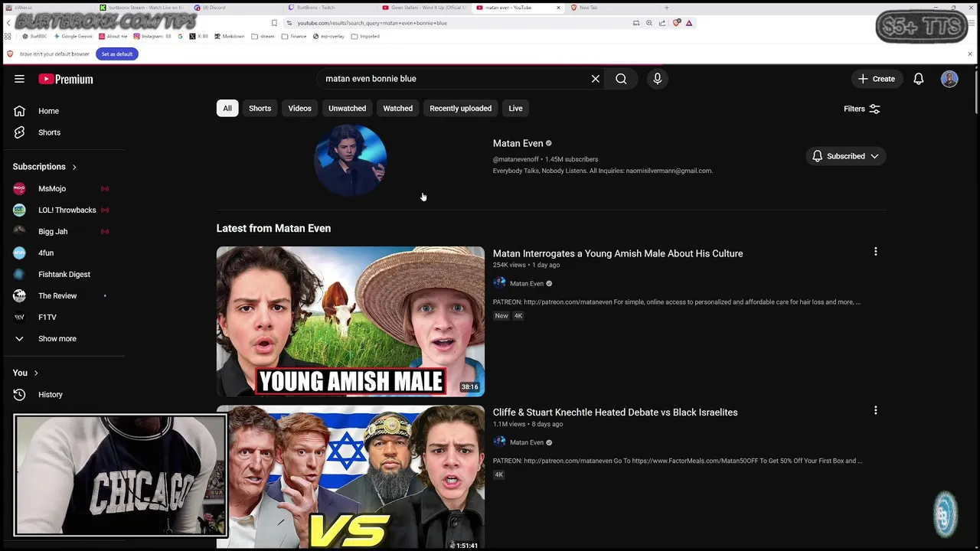This screenshot has width=980, height=551.
Task: Open the Markdown bookmark
Action: (230, 36)
